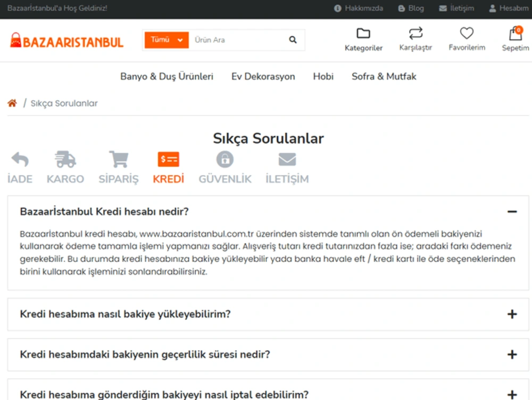Open Ev Dekorasyon menu
532x400 pixels.
(263, 76)
